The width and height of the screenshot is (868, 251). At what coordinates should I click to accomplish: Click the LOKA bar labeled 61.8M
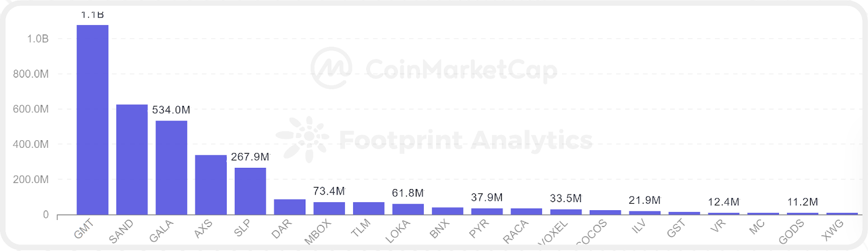point(408,209)
